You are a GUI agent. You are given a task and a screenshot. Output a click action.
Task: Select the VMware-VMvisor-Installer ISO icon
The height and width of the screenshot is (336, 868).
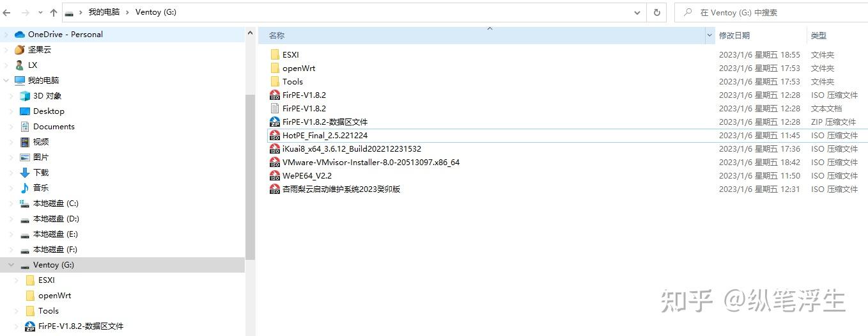point(275,163)
